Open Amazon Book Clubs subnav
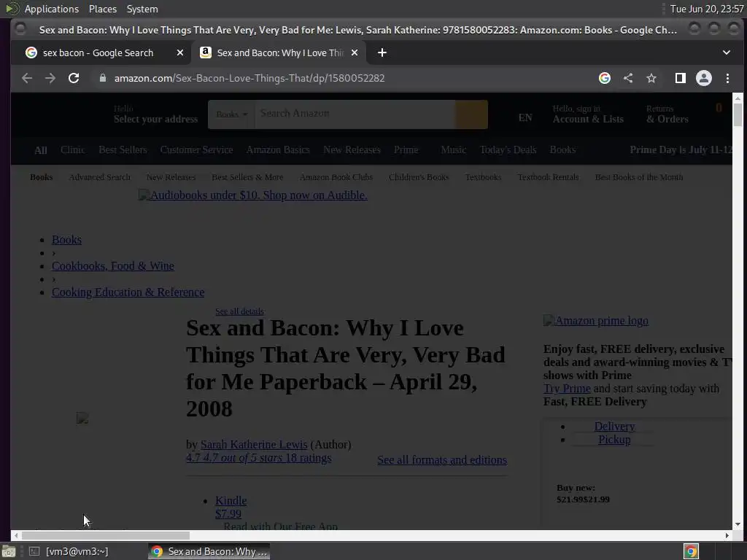Viewport: 747px width, 560px height. [336, 177]
